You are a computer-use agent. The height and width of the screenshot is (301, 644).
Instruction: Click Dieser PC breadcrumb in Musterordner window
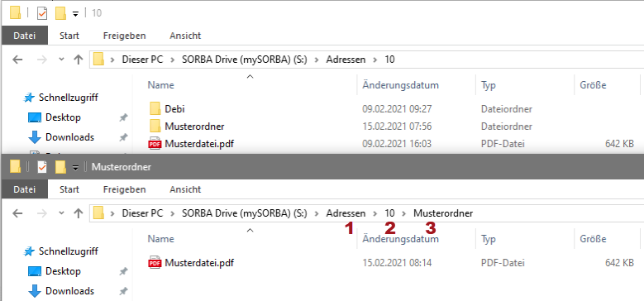142,213
